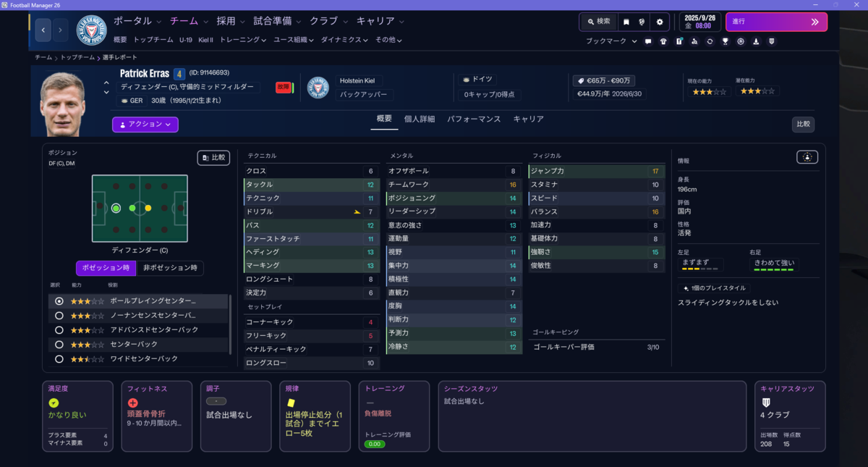Viewport: 868px width, 467px height.
Task: Click the red cross injury icon
Action: click(132, 403)
